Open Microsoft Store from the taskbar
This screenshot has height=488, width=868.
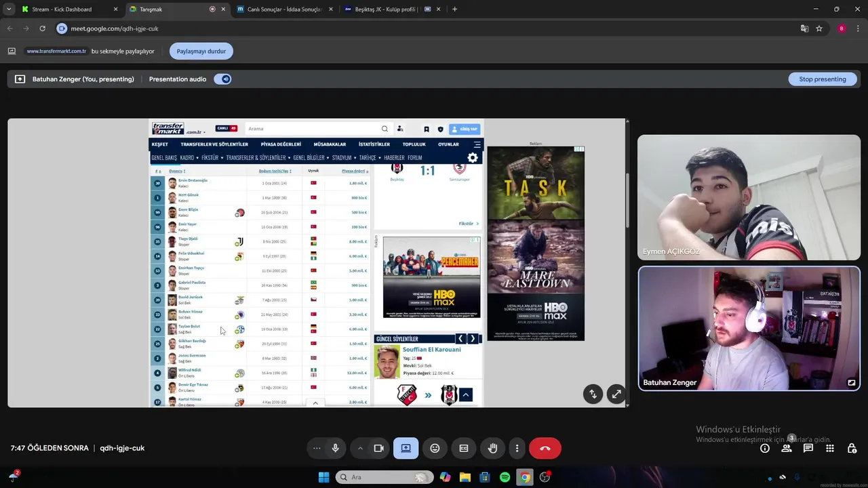click(x=485, y=477)
